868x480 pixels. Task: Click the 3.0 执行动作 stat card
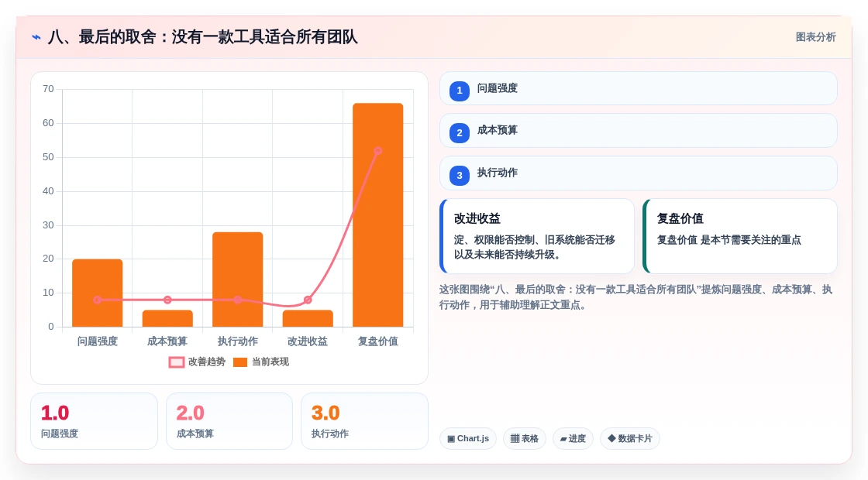(364, 421)
